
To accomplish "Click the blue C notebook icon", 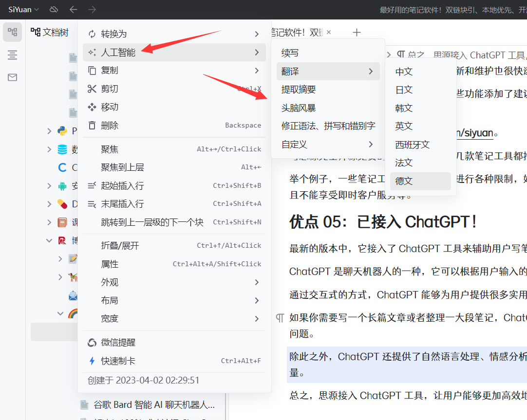I will click(x=62, y=167).
